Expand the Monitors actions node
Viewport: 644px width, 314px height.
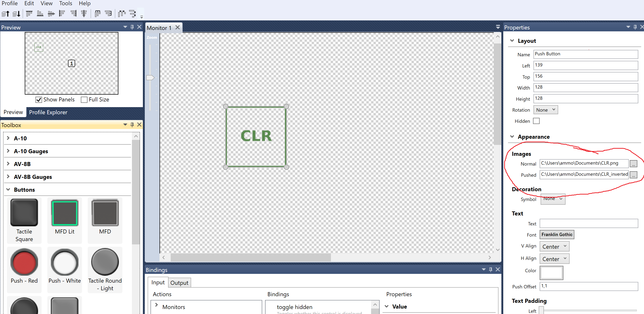[x=156, y=305]
